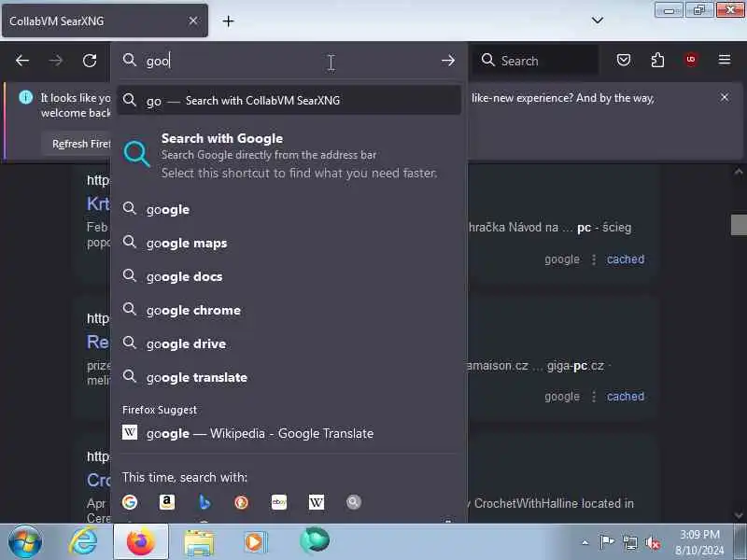The height and width of the screenshot is (560, 747).
Task: Search this time with Wikipedia icon
Action: pyautogui.click(x=317, y=502)
